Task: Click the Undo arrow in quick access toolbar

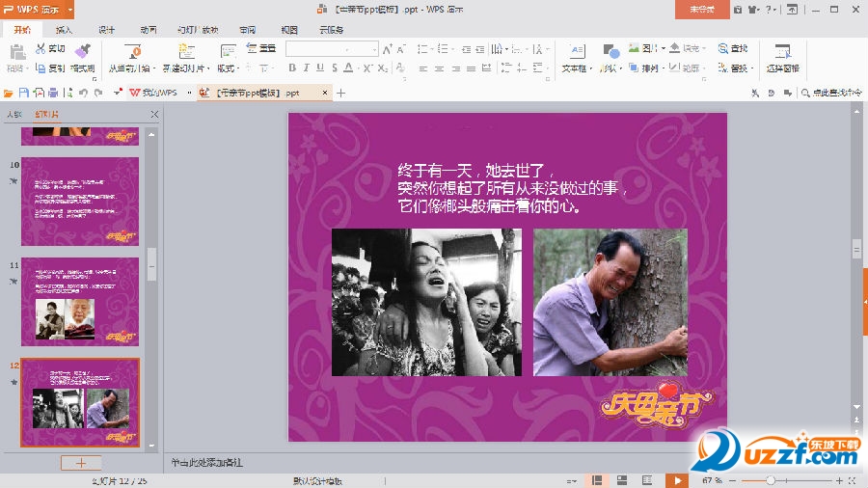Action: point(83,93)
